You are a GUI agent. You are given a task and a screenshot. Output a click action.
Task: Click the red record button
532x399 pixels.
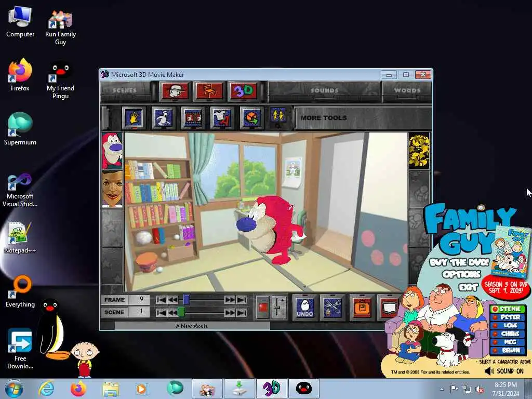click(x=262, y=308)
